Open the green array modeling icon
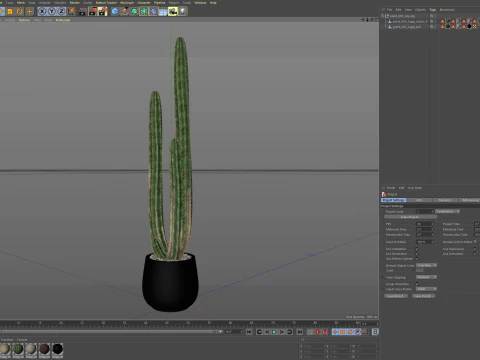 tap(144, 12)
